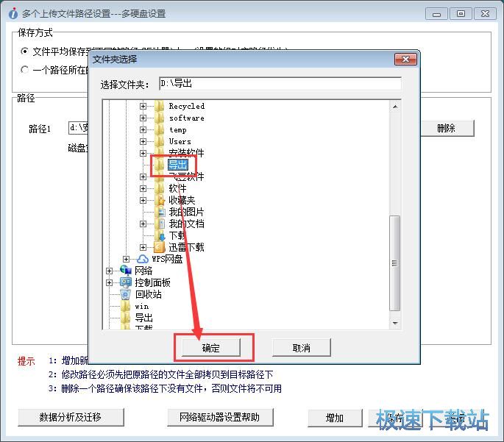
Task: Click the win folder icon
Action: (125, 306)
